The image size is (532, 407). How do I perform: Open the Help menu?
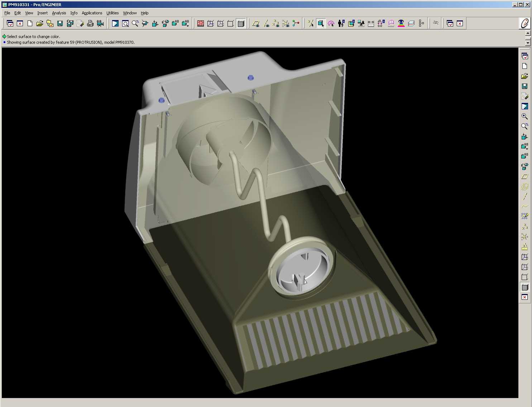coord(144,13)
